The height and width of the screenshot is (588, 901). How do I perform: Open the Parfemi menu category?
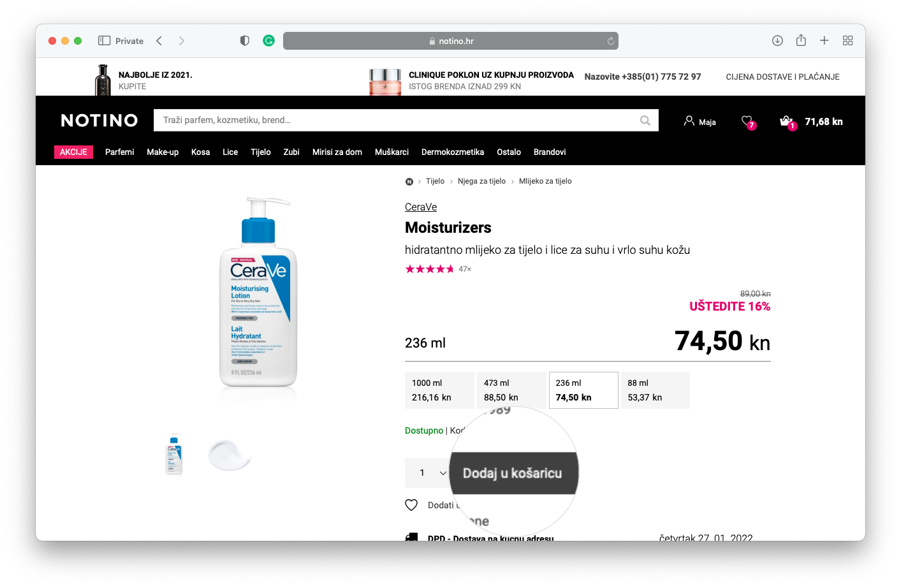(x=119, y=152)
